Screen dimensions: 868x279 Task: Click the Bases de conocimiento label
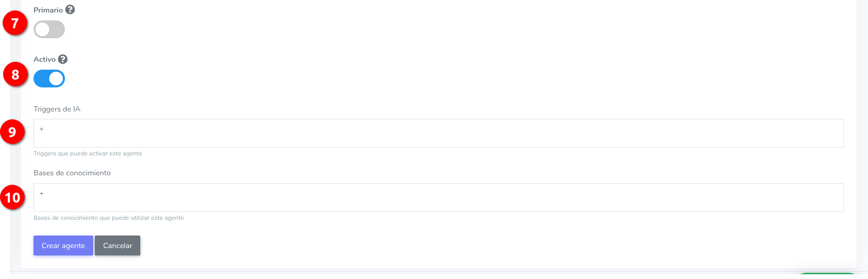[72, 173]
